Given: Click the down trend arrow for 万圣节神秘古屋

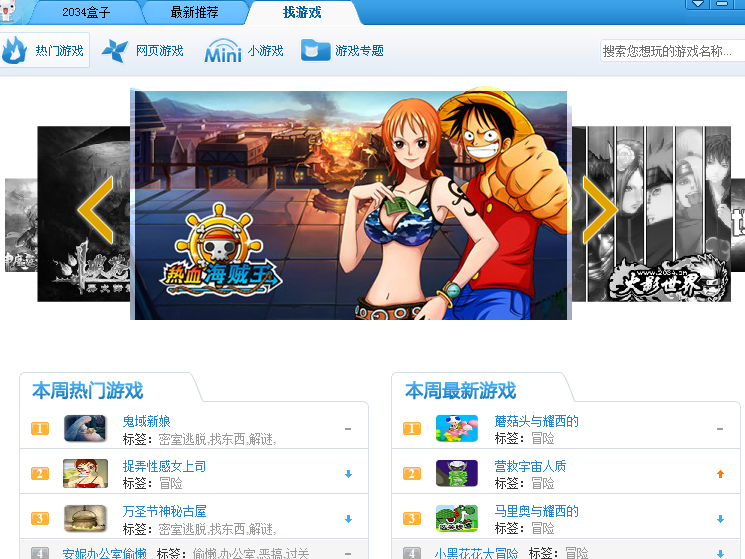Looking at the screenshot, I should [348, 519].
